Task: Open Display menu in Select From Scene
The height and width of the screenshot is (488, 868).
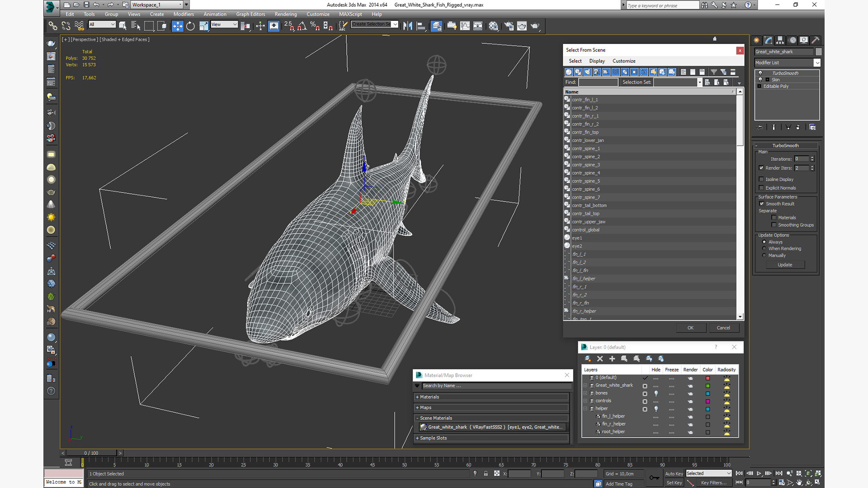Action: click(x=597, y=61)
